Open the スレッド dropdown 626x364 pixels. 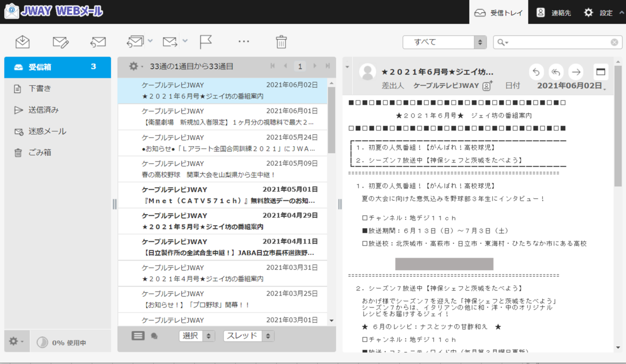(x=248, y=336)
